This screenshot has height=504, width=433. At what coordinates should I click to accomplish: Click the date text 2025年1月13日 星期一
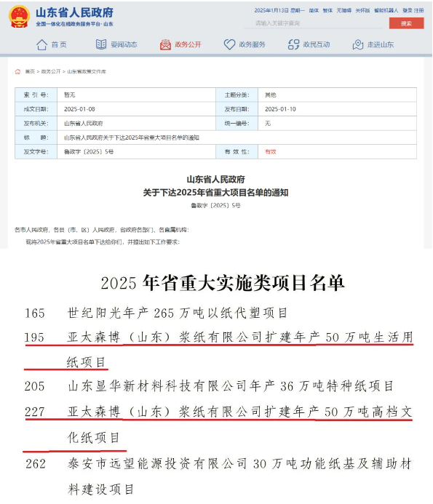[279, 10]
